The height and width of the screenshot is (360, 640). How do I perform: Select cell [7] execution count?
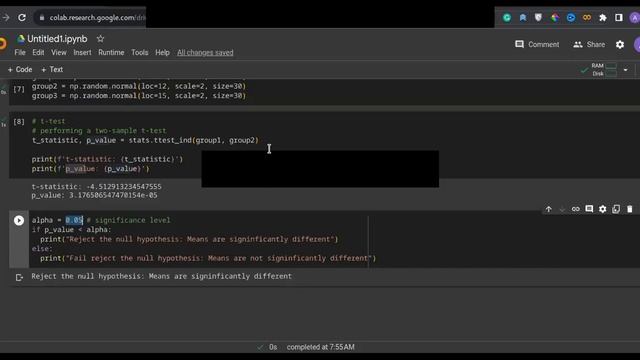(x=19, y=89)
